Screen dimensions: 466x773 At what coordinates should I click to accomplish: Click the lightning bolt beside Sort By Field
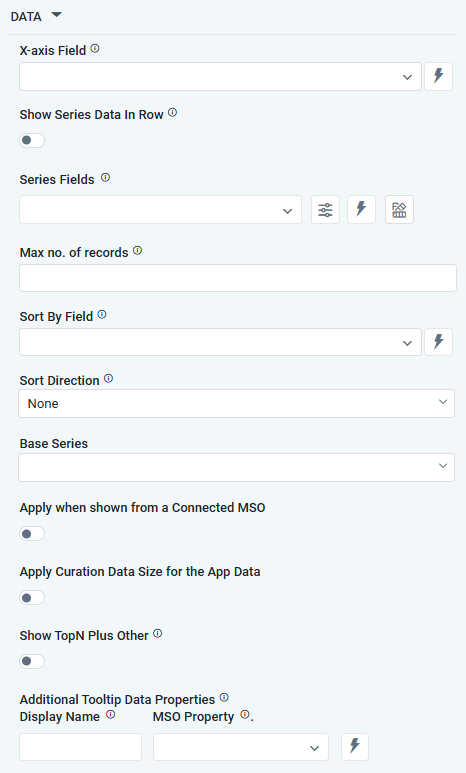click(x=438, y=342)
